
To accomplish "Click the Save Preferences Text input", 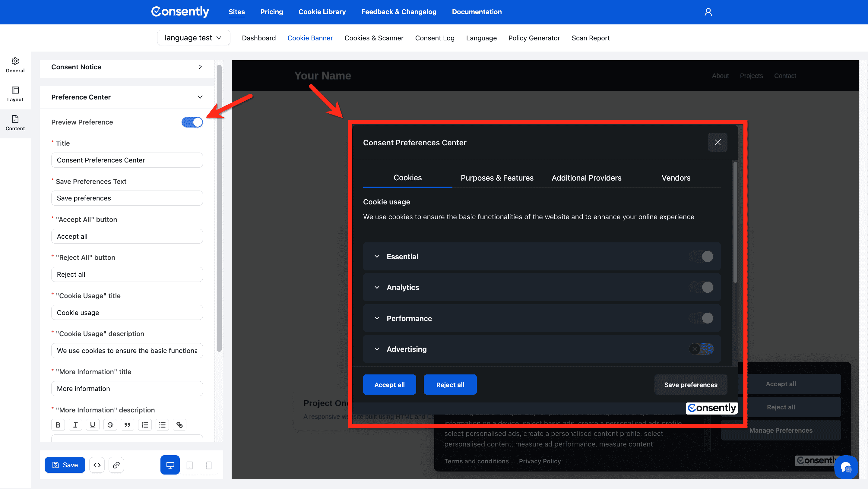I will click(127, 198).
